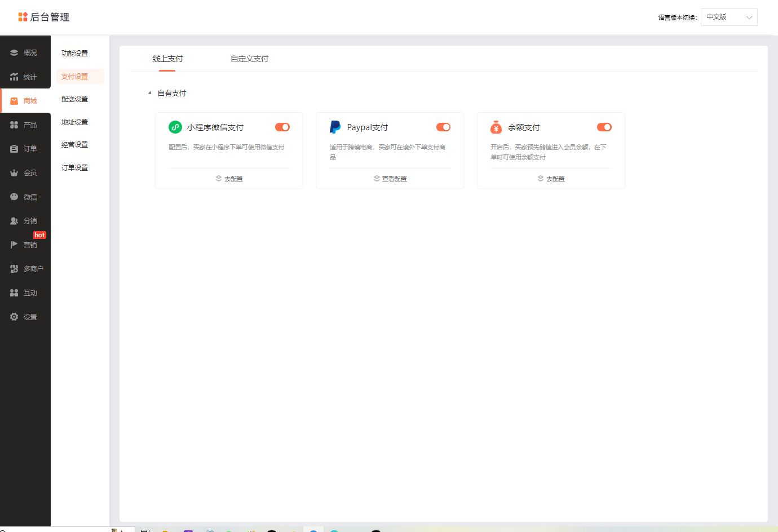
Task: Click the description text 配置后，买家在小程序下单可使用微信支付
Action: tap(227, 147)
